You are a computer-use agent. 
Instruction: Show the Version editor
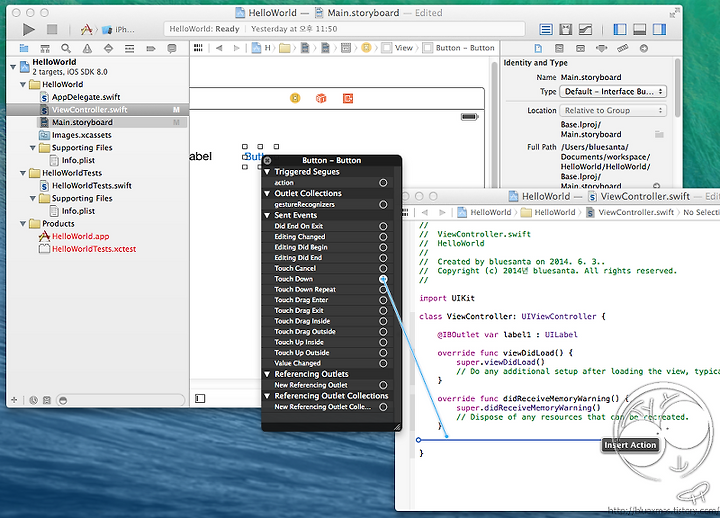[x=585, y=30]
